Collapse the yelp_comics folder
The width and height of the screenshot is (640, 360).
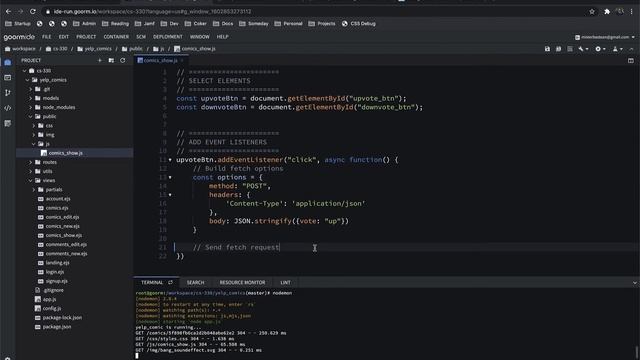pos(28,80)
